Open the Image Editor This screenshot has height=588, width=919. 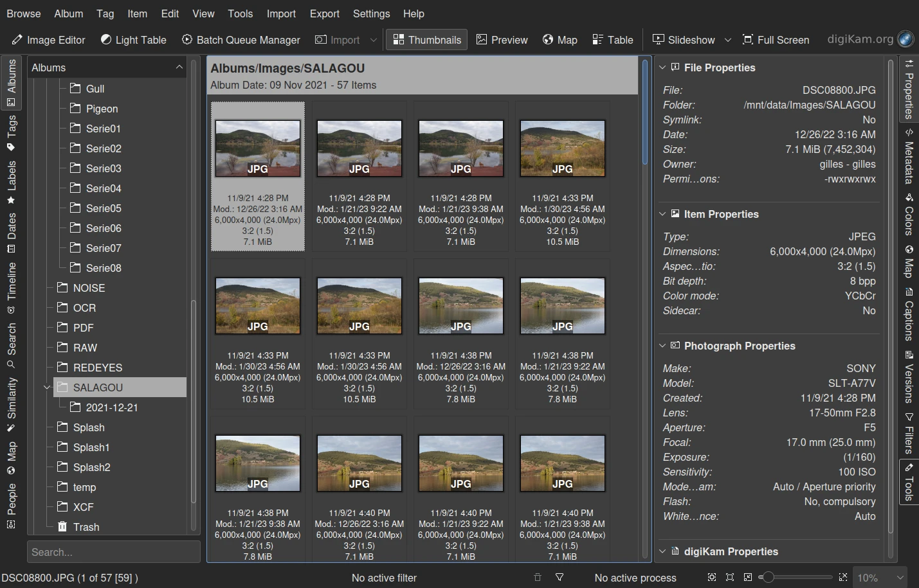pyautogui.click(x=49, y=40)
